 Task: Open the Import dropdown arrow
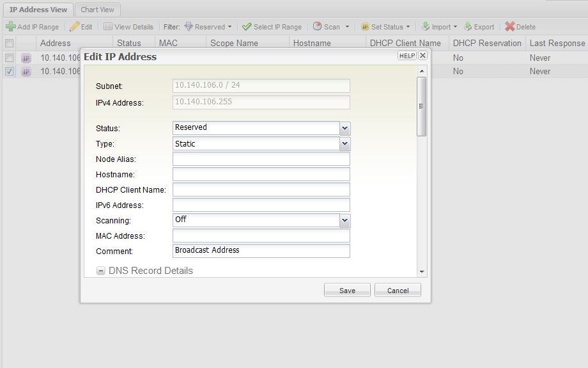(455, 27)
